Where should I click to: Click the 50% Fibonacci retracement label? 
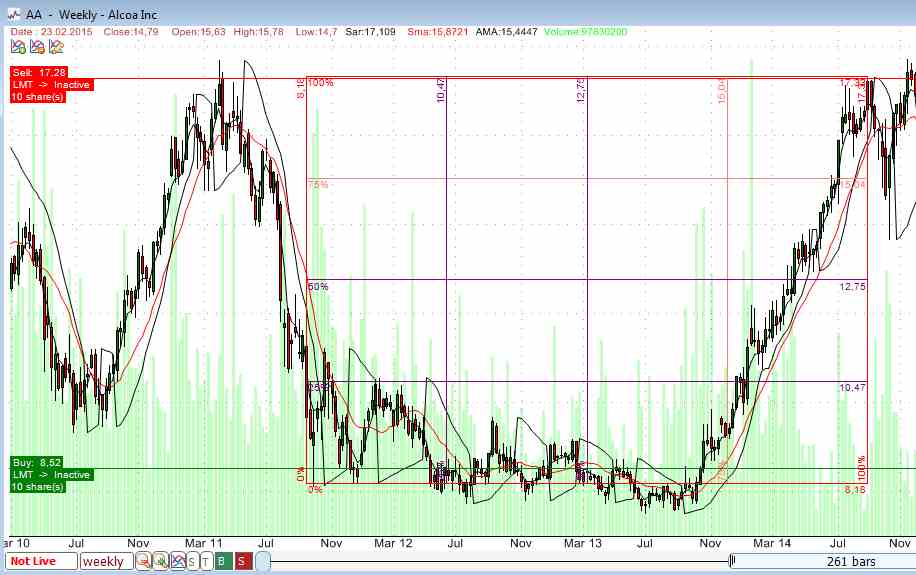point(318,287)
